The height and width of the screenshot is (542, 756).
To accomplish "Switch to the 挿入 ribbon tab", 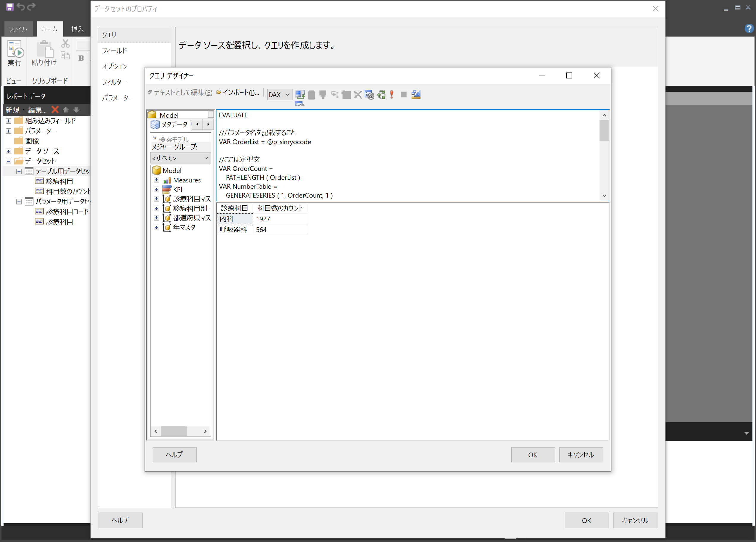I will [x=77, y=29].
